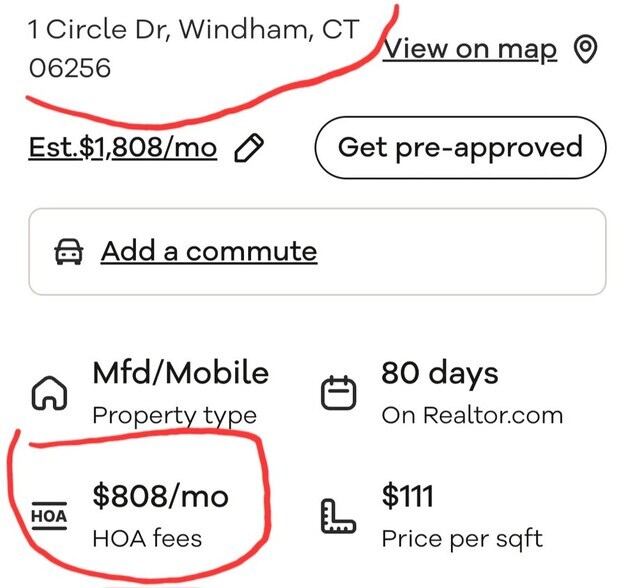The image size is (635, 588).
Task: Click the ruler price per sqft icon
Action: coord(338,516)
